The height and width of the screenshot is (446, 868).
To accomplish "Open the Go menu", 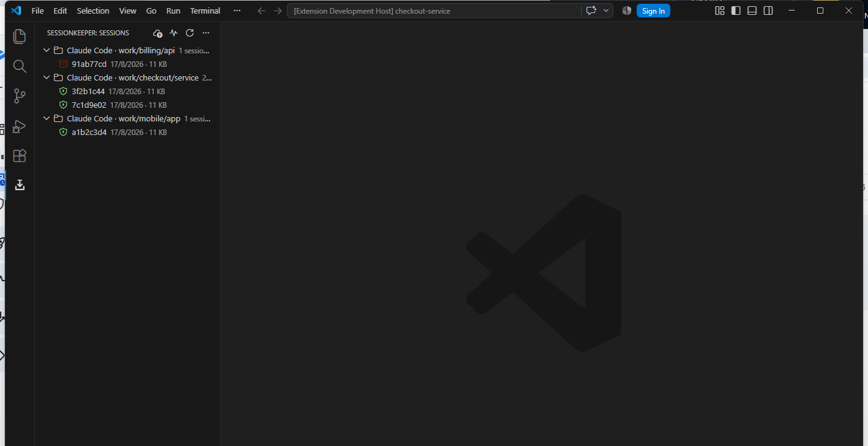I will [x=151, y=11].
